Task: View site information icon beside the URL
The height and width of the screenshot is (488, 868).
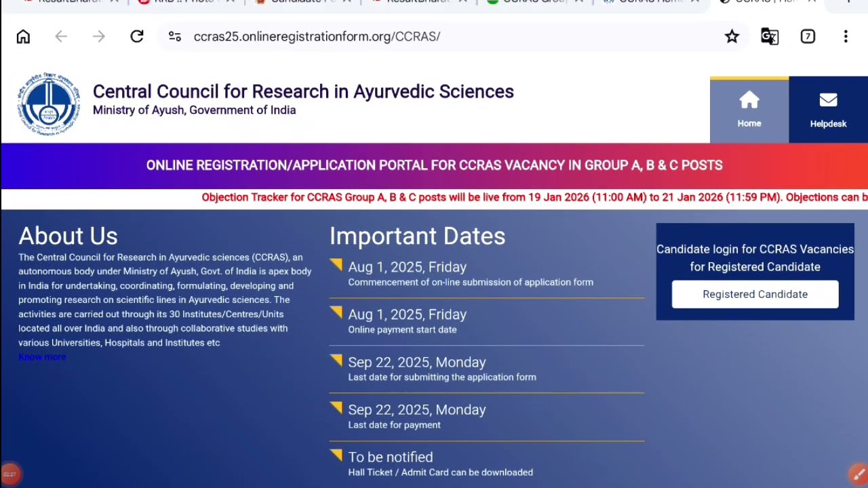Action: pos(175,37)
